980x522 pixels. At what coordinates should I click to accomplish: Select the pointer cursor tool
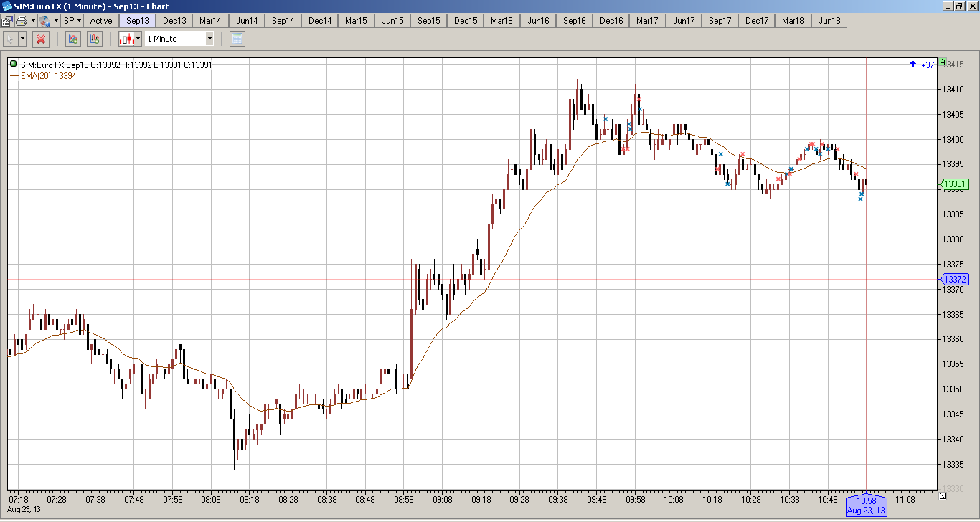pyautogui.click(x=11, y=39)
